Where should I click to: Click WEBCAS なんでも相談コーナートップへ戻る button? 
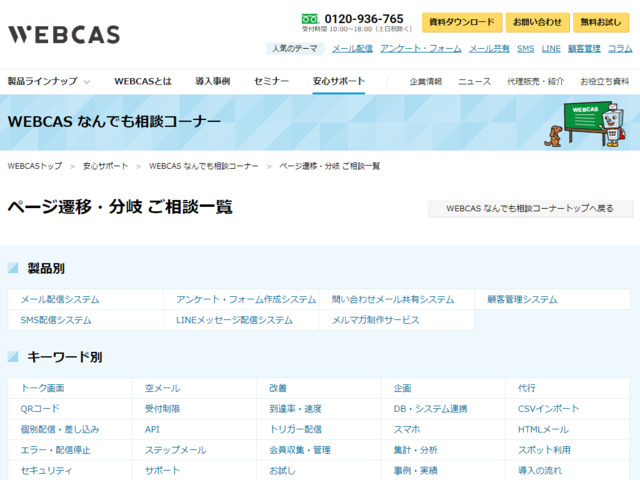pyautogui.click(x=530, y=209)
